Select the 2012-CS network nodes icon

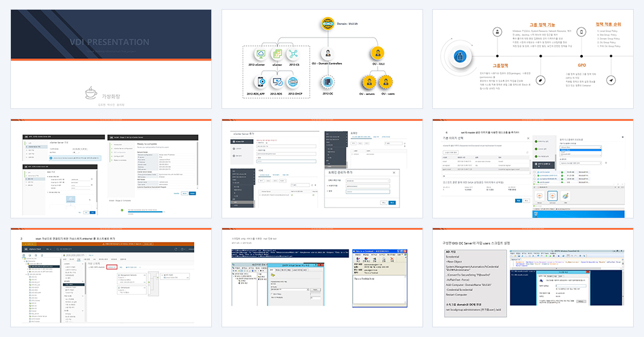293,54
